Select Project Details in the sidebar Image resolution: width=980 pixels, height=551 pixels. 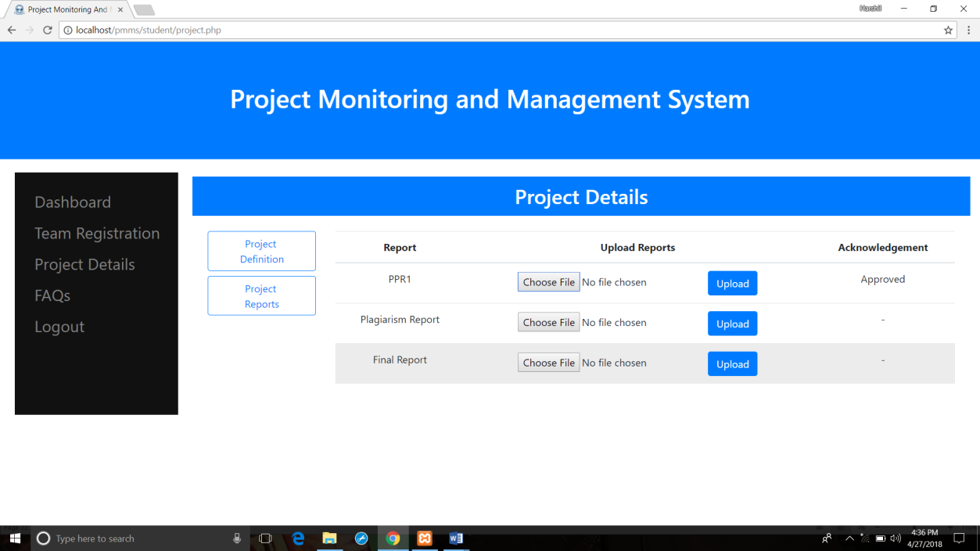[84, 265]
